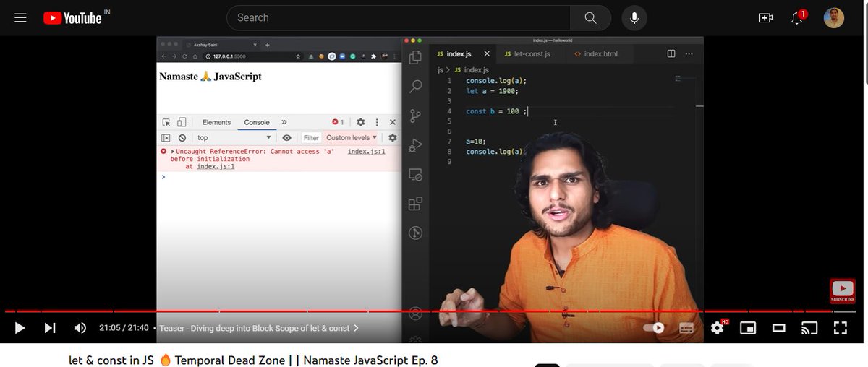Switch to miniplayer

[748, 328]
